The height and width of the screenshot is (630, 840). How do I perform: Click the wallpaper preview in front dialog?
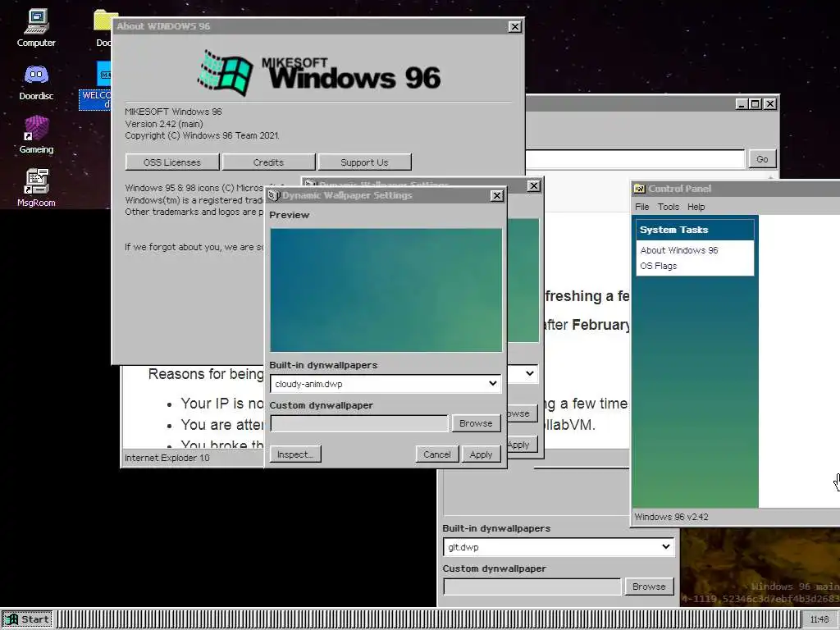386,290
